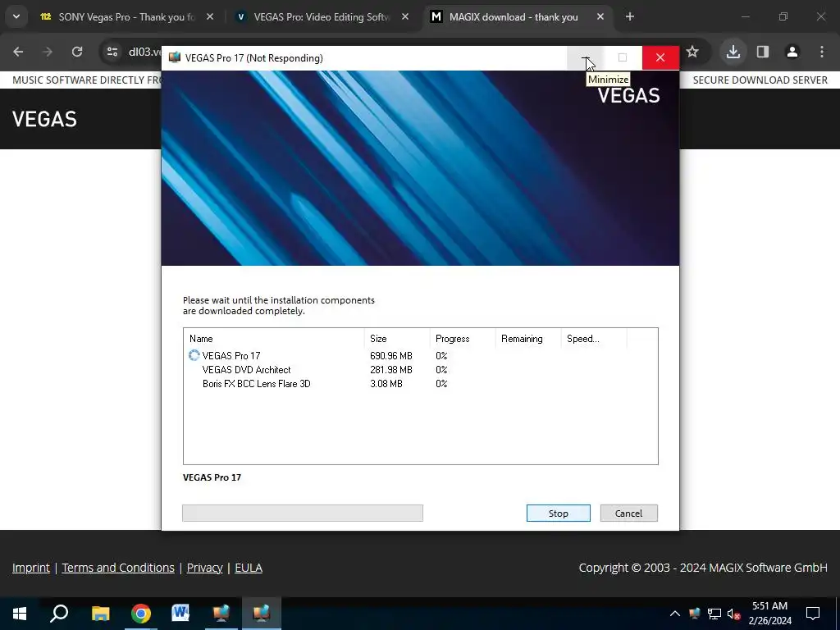Open Chrome downloads panel

pyautogui.click(x=733, y=52)
